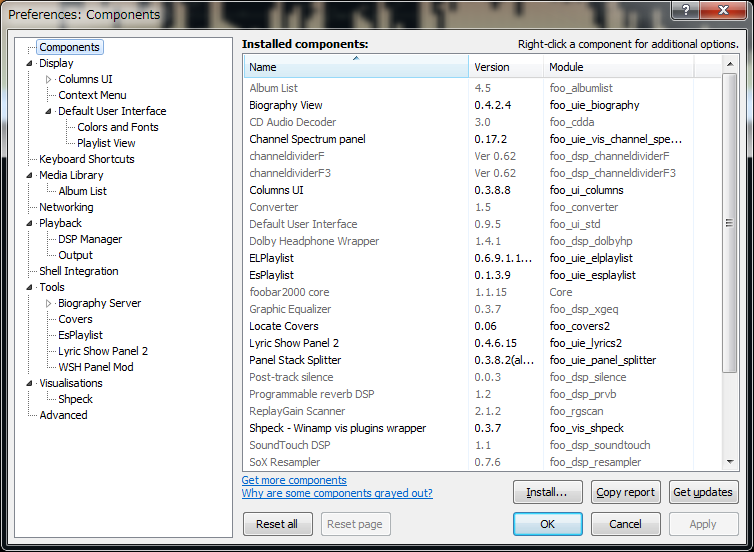Viewport: 754px width, 552px height.
Task: Select Playlist View in the tree
Action: (x=106, y=143)
